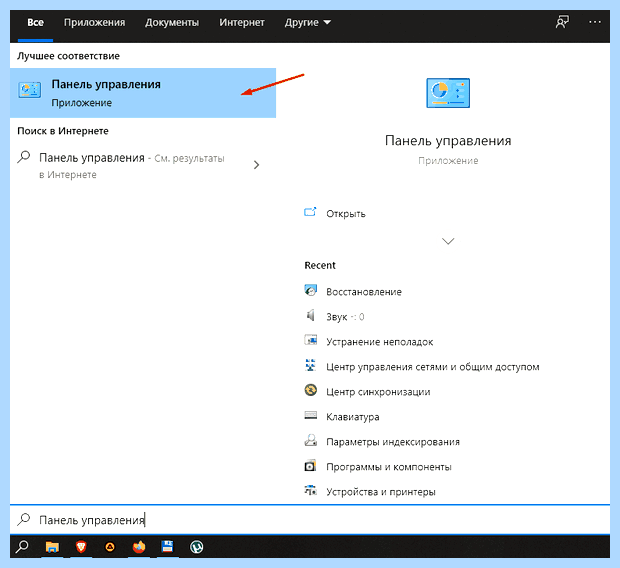The image size is (620, 568).
Task: Open recent item Устранение неполадок
Action: pos(380,341)
